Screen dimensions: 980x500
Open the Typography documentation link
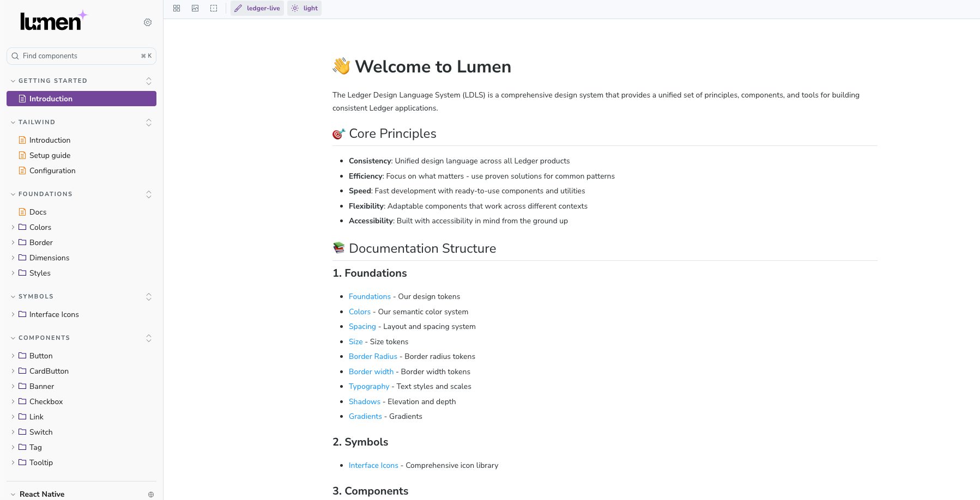369,386
